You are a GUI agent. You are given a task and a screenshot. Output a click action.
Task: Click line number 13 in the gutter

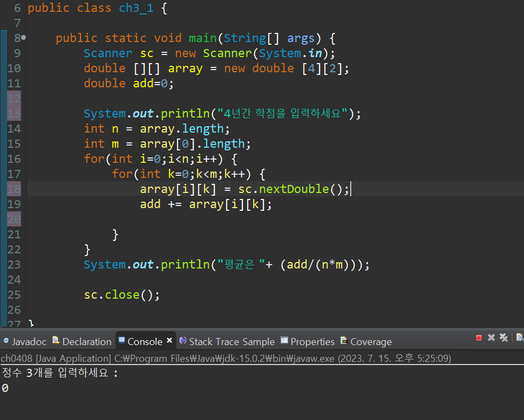pyautogui.click(x=14, y=114)
